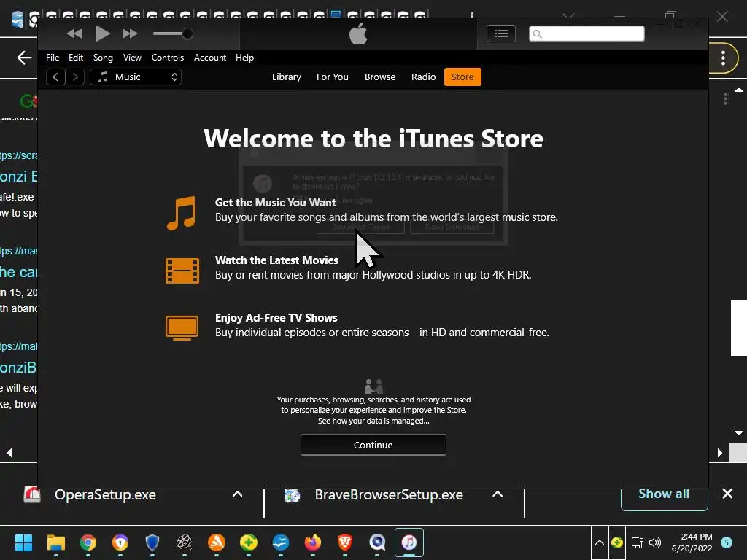Open the Controls menu
The height and width of the screenshot is (560, 747).
tap(168, 58)
